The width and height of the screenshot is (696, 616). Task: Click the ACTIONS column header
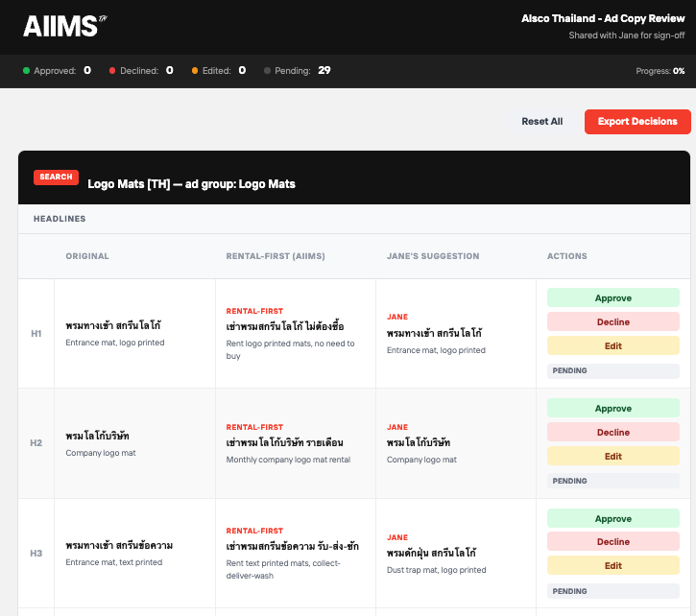coord(566,256)
